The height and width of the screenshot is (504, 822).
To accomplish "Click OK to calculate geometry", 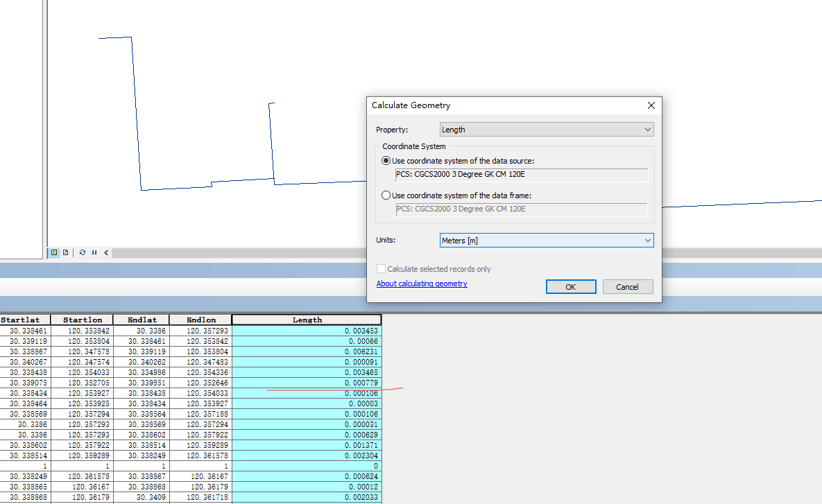I will pyautogui.click(x=570, y=287).
